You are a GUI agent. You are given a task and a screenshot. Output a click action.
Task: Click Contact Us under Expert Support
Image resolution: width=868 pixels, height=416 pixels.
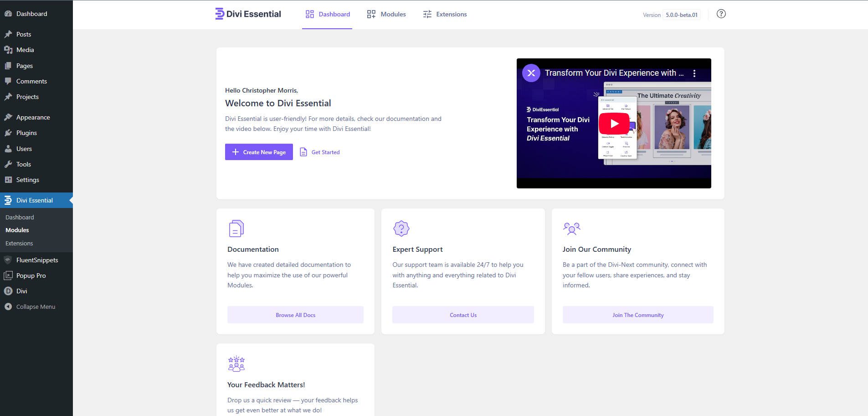[x=462, y=315]
